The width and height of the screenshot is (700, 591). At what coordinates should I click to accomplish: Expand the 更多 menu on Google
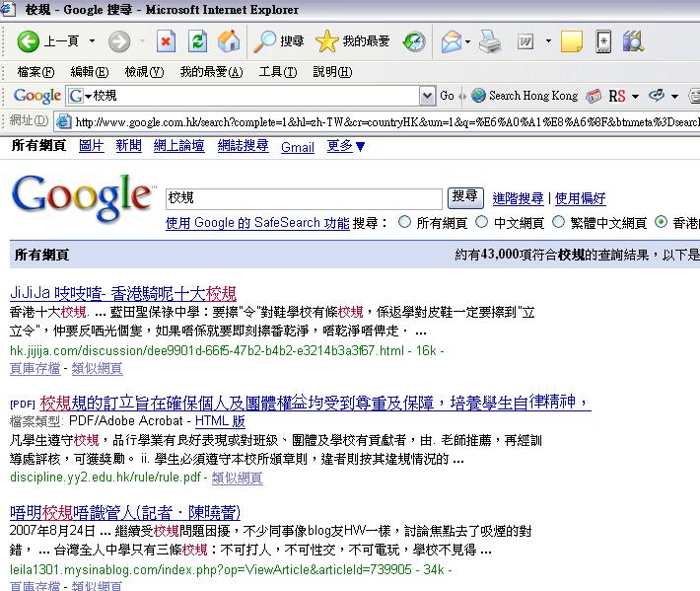tap(346, 146)
